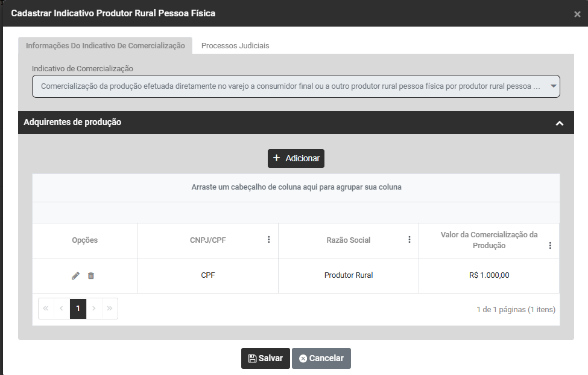Open Indicativo de Comercialização dropdown
This screenshot has width=588, height=375.
pos(554,86)
